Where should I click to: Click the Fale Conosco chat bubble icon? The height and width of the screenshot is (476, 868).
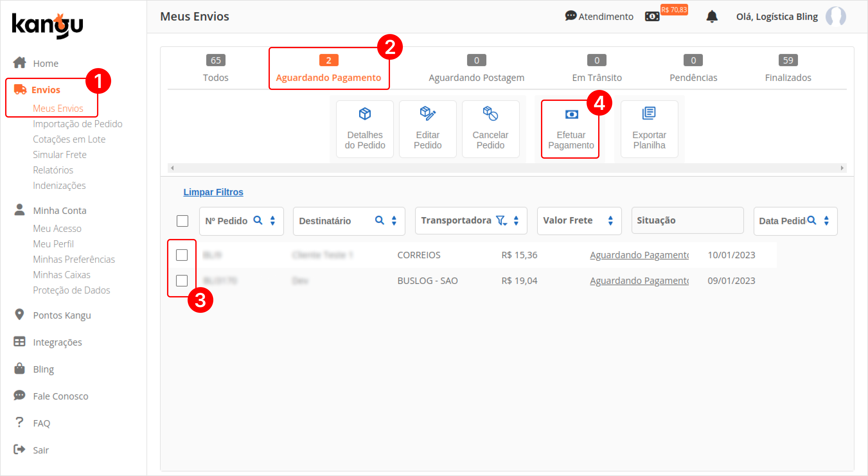tap(20, 395)
